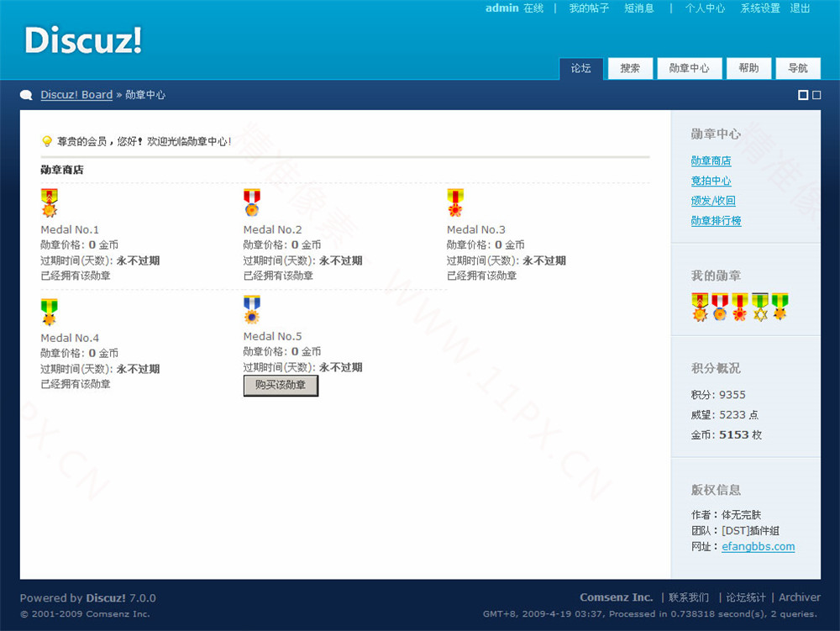Click the Comsenz Inc. footer link

pyautogui.click(x=616, y=597)
